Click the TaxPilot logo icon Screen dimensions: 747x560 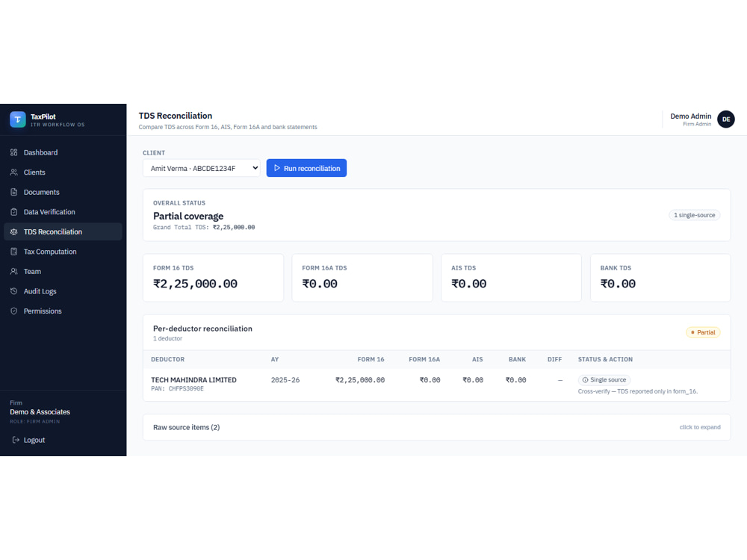(18, 119)
